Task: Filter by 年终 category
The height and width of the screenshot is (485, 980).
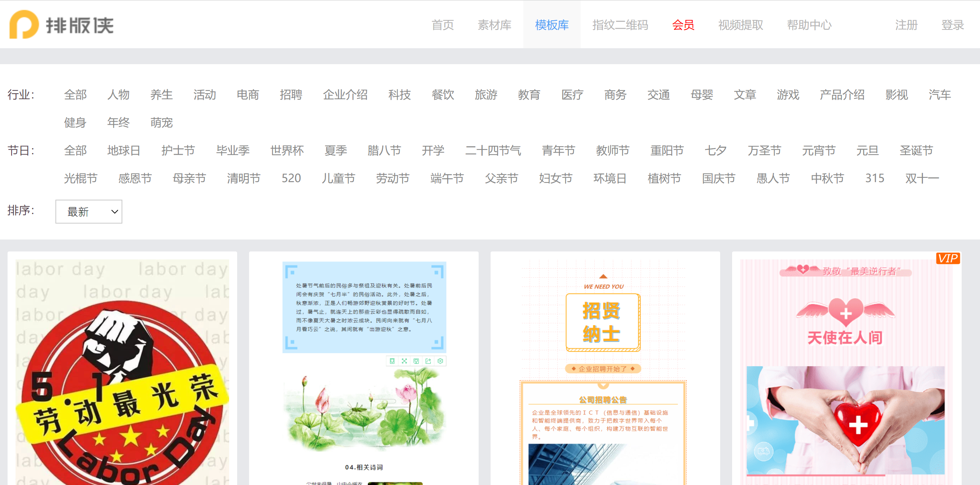Action: coord(118,122)
